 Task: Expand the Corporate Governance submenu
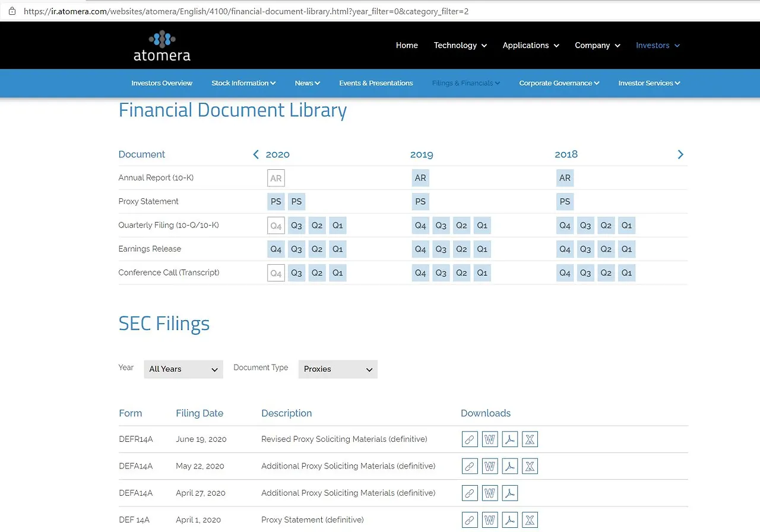point(559,83)
